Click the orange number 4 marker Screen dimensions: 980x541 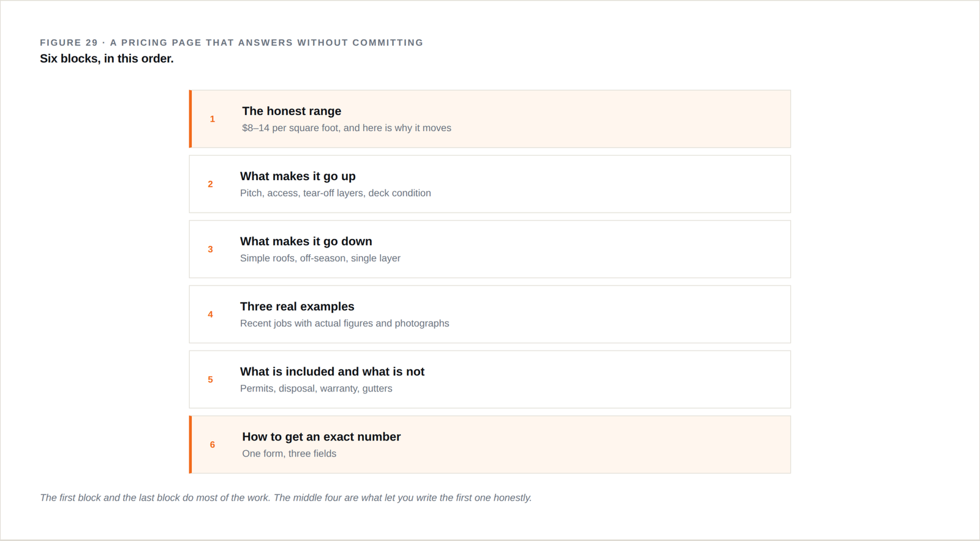(x=210, y=314)
